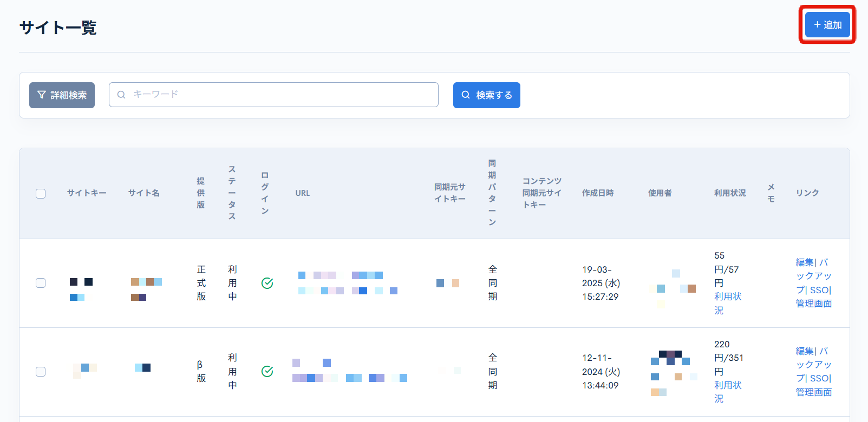
Task: Click the 12-11-2024 (火) 13:44:09 date cell
Action: pos(601,372)
